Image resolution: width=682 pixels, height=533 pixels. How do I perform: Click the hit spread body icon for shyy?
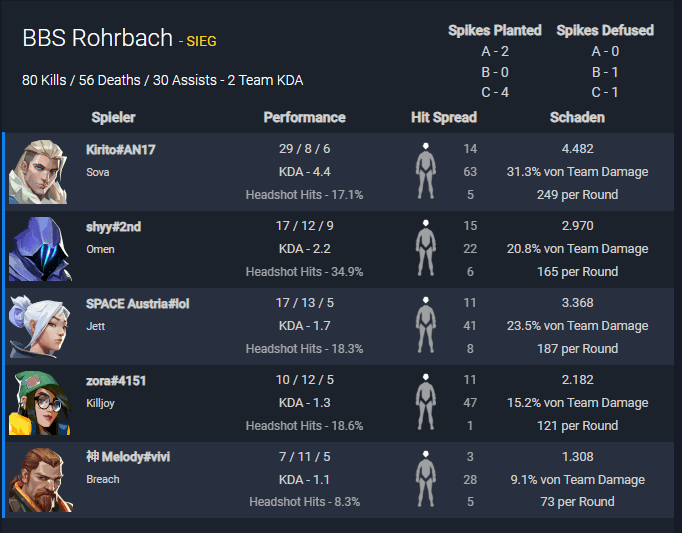pyautogui.click(x=425, y=248)
